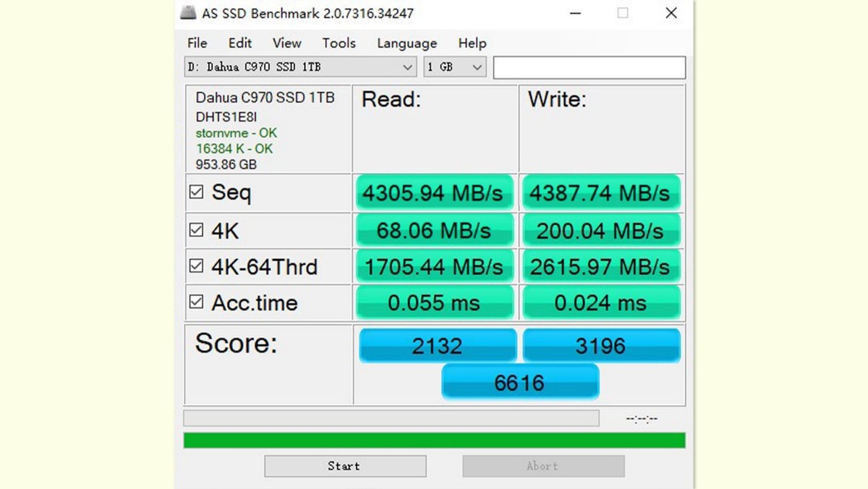Minimize the AS SSD Benchmark window
Viewport: 868px width, 489px height.
(x=575, y=13)
